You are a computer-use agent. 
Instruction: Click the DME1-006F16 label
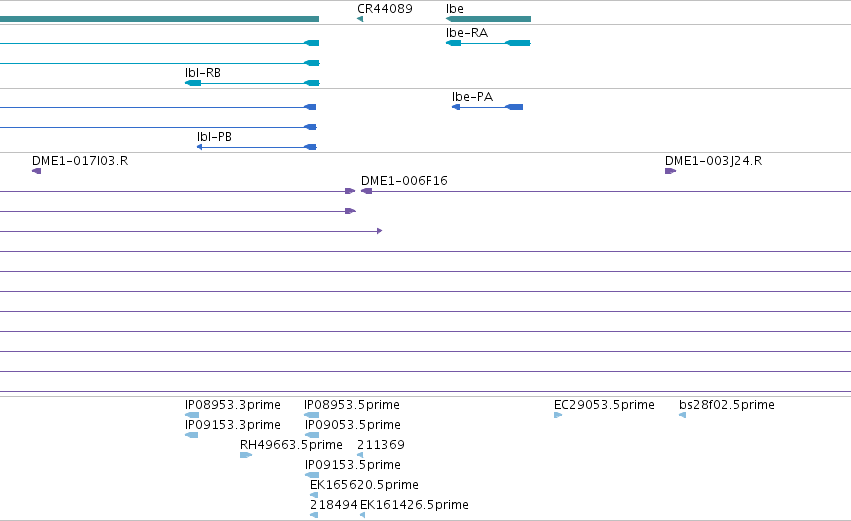point(404,181)
